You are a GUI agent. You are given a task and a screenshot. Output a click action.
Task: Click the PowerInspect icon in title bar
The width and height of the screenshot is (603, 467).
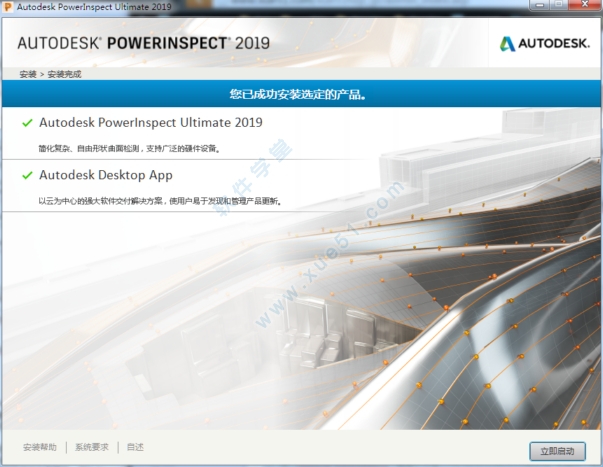point(8,7)
